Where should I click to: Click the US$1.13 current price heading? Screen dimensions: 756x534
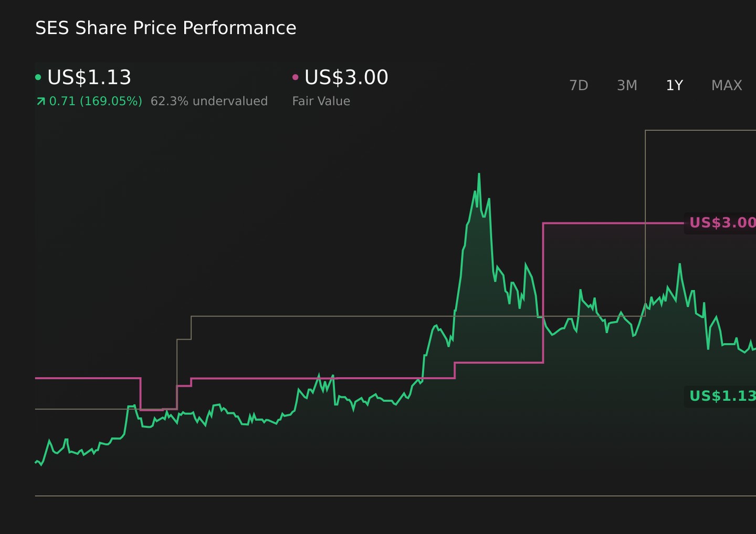(x=89, y=77)
